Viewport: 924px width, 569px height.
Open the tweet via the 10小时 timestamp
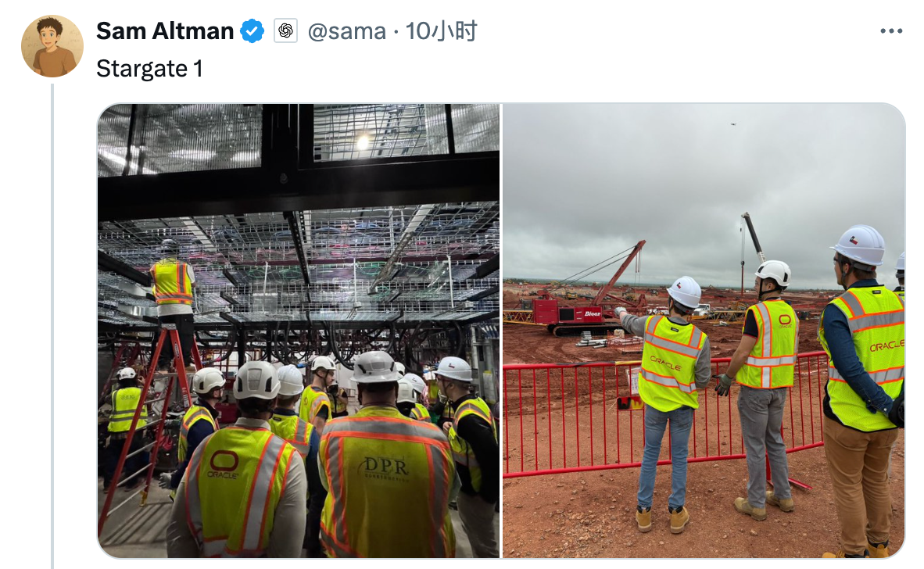[x=442, y=30]
